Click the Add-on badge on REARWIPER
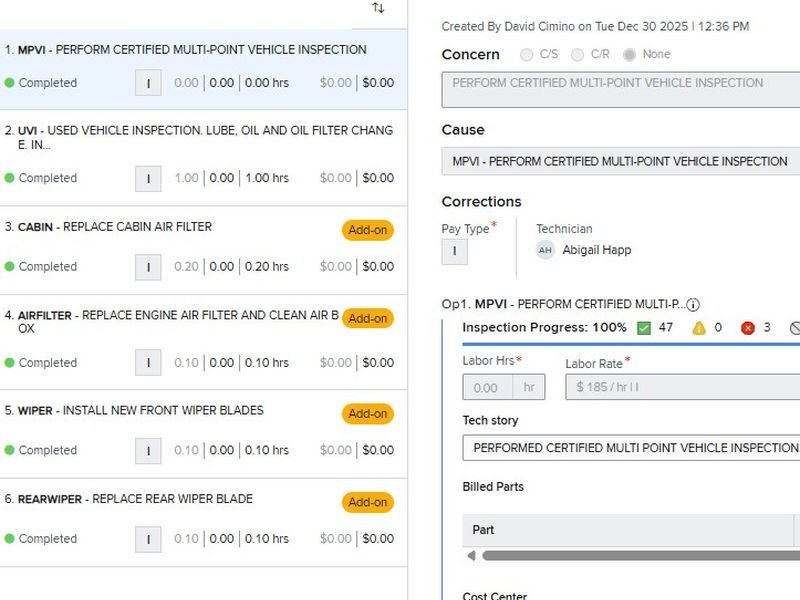This screenshot has height=600, width=800. pos(367,502)
